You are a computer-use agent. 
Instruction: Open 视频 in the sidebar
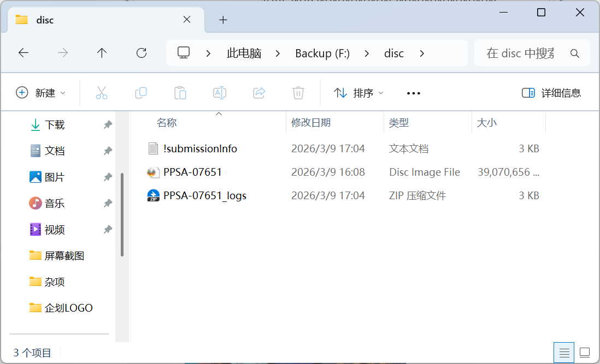pos(55,230)
